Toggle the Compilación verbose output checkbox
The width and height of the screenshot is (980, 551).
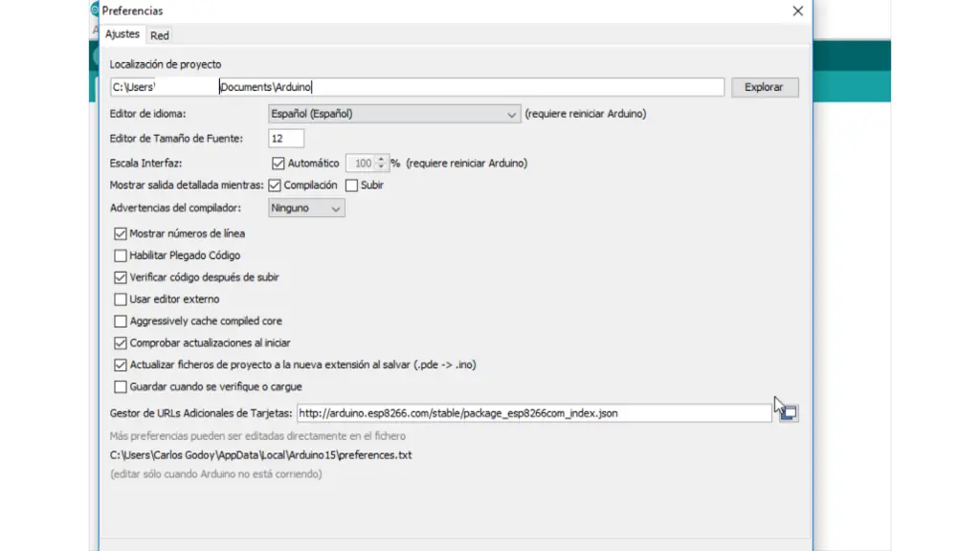[x=275, y=185]
